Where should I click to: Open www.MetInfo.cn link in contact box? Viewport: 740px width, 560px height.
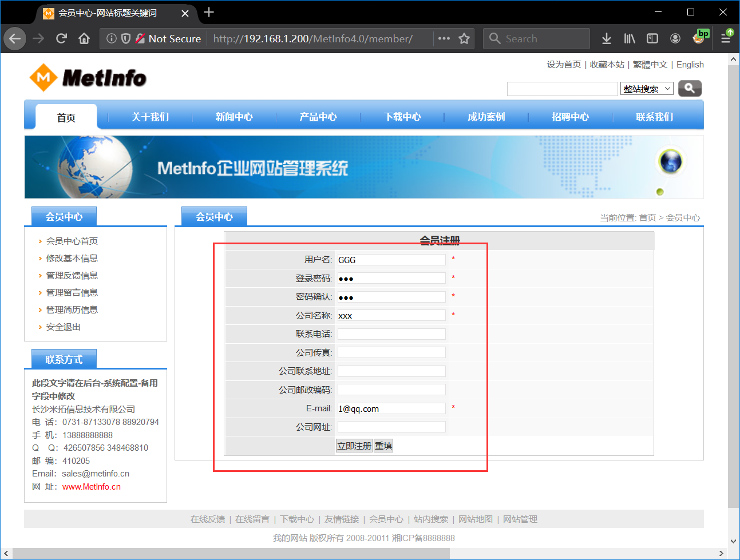click(x=92, y=487)
